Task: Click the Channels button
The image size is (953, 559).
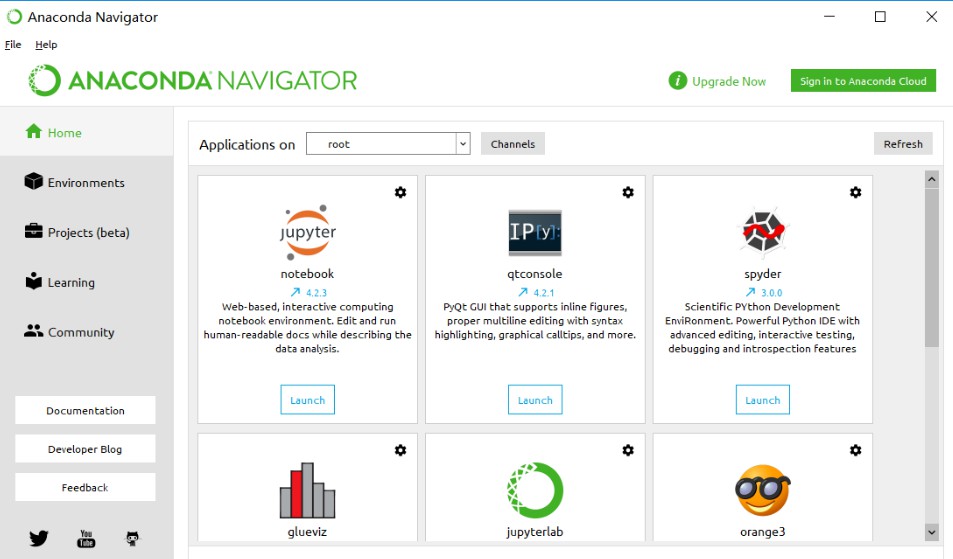Action: pos(513,144)
